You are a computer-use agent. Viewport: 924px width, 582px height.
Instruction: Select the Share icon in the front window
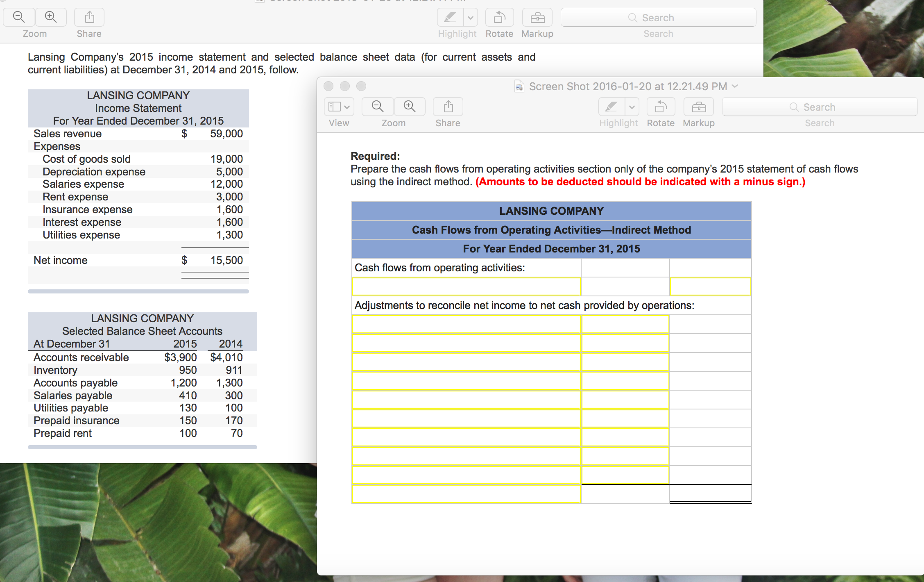coord(447,107)
